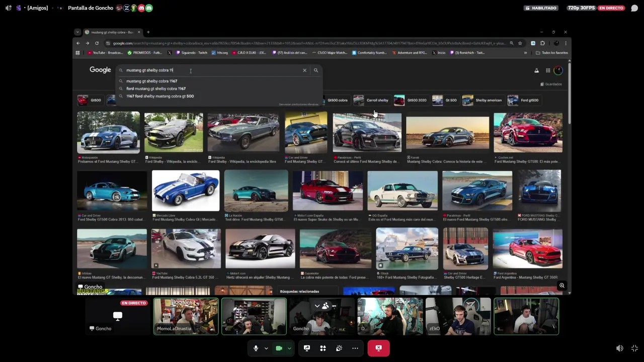The image size is (644, 362).
Task: Select the MomoLaDinastia video tile
Action: click(186, 316)
